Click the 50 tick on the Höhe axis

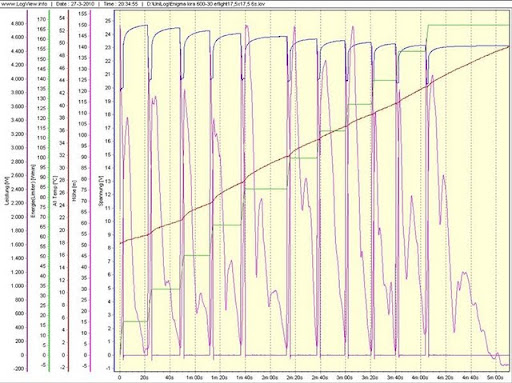click(84, 245)
